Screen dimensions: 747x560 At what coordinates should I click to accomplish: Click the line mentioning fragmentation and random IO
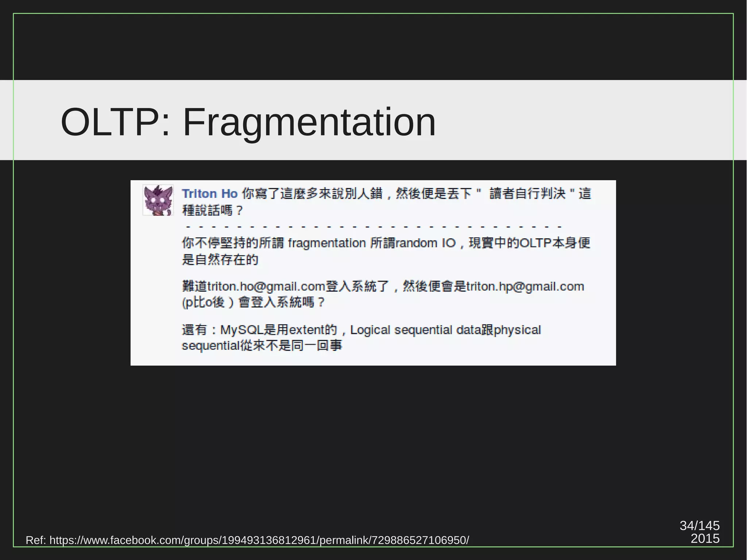(x=386, y=243)
